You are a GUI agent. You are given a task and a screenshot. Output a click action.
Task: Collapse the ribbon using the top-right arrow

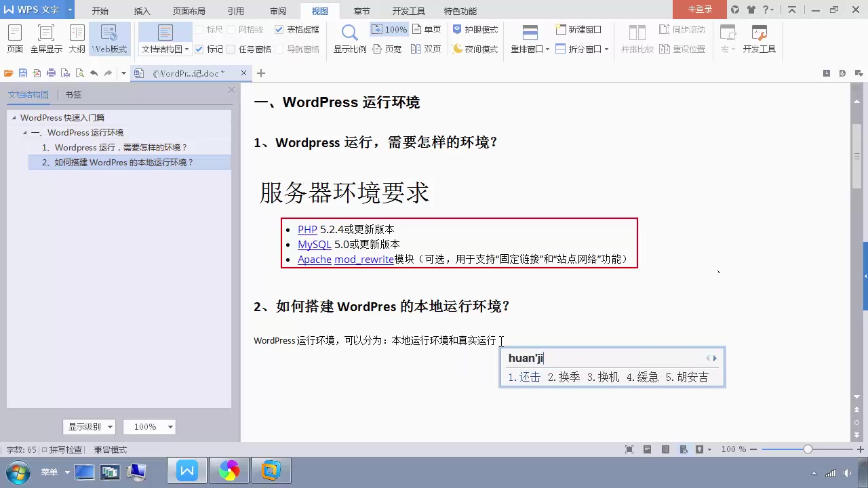(791, 9)
